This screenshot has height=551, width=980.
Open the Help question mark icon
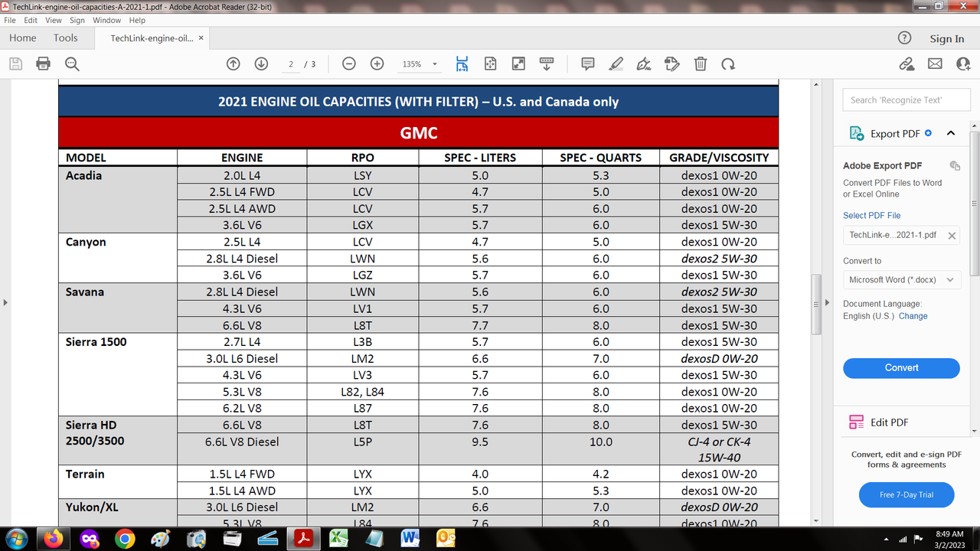[x=904, y=38]
